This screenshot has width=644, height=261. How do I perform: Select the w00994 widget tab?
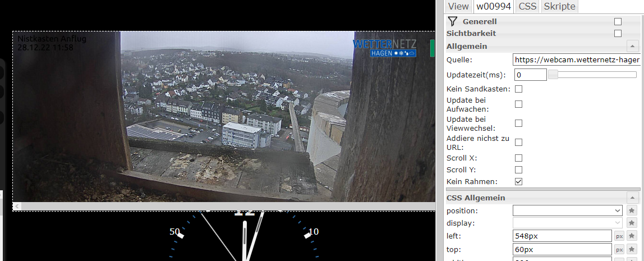[494, 6]
